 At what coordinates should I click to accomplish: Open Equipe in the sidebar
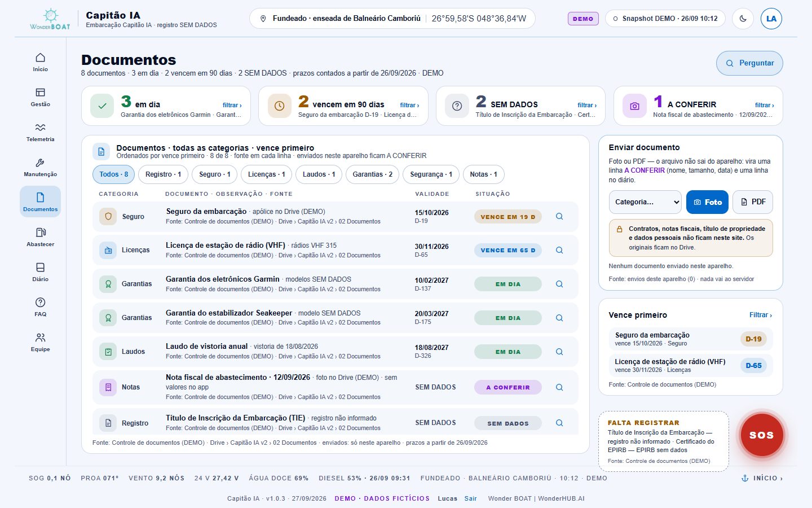click(x=40, y=342)
